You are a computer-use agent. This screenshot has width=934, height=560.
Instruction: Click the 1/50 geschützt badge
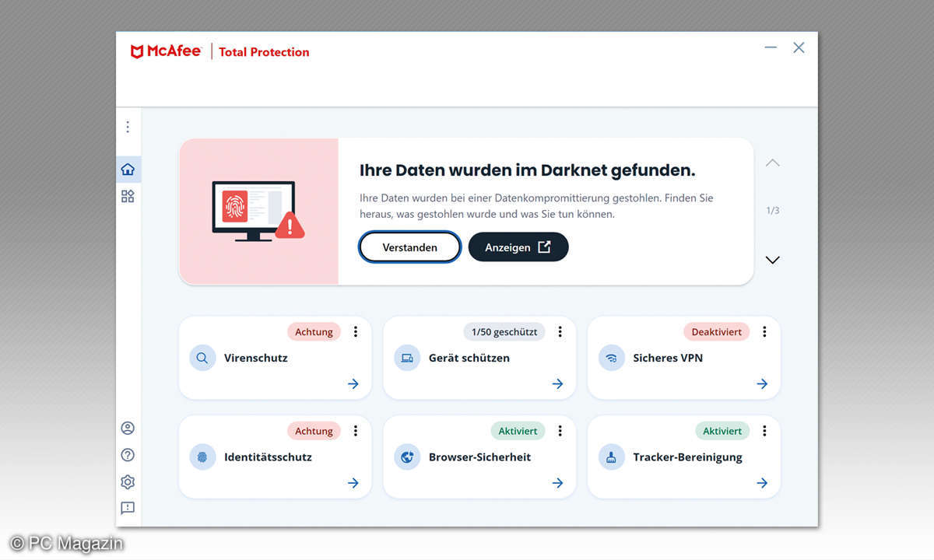coord(504,331)
